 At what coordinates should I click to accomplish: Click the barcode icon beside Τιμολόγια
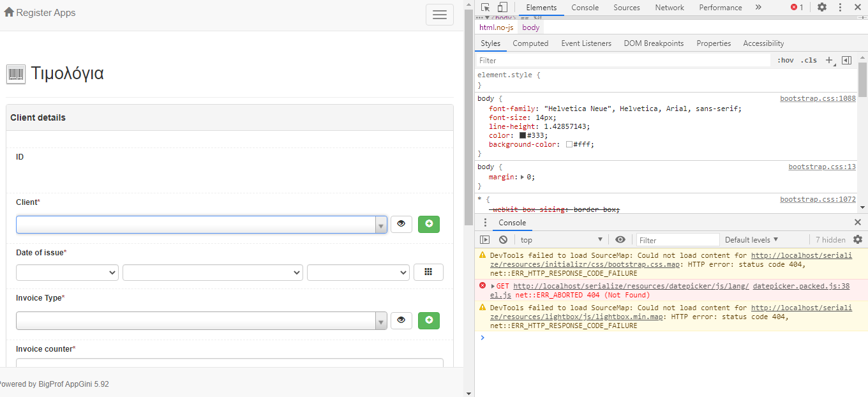pyautogui.click(x=16, y=74)
